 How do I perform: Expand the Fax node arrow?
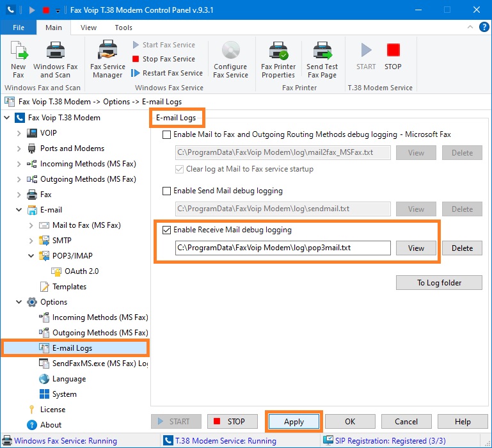pyautogui.click(x=19, y=195)
